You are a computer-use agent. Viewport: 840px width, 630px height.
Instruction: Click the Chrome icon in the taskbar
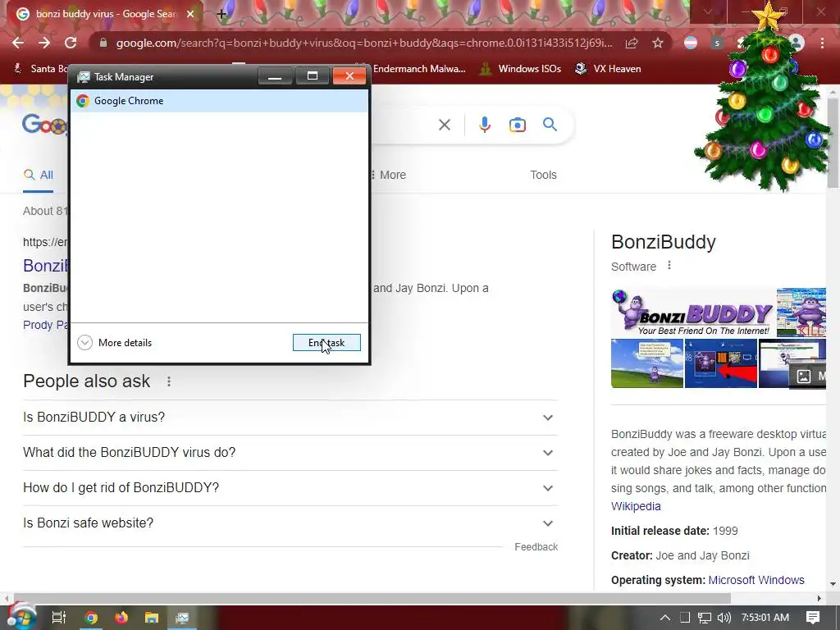[x=91, y=618]
